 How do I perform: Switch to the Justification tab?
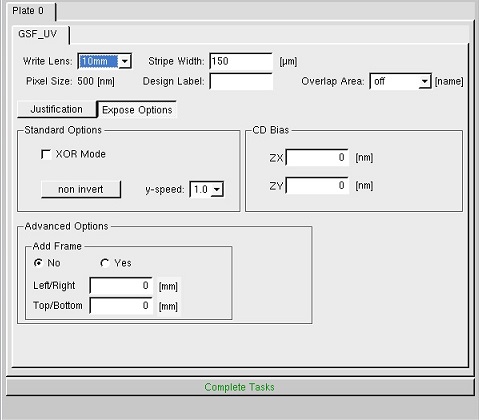[57, 109]
